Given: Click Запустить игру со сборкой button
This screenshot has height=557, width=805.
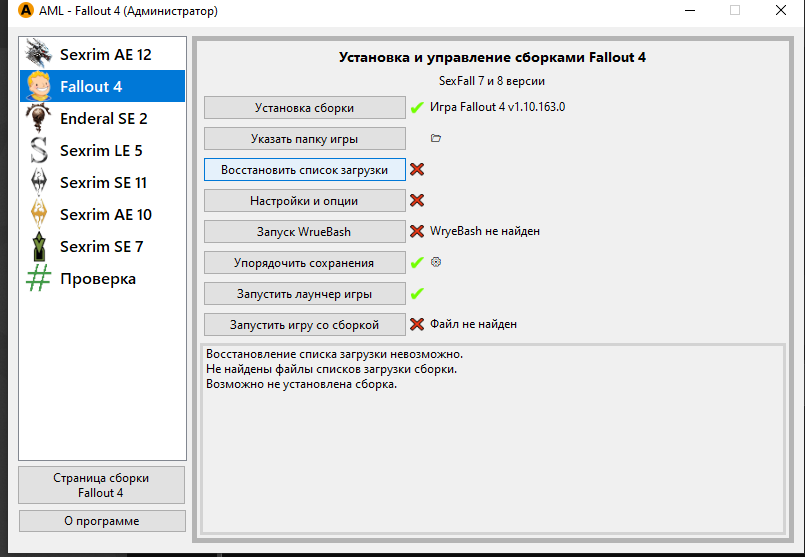Looking at the screenshot, I should click(304, 325).
